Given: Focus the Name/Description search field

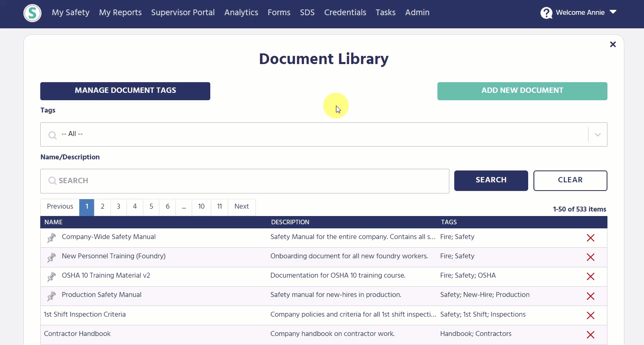Looking at the screenshot, I should pos(245,181).
